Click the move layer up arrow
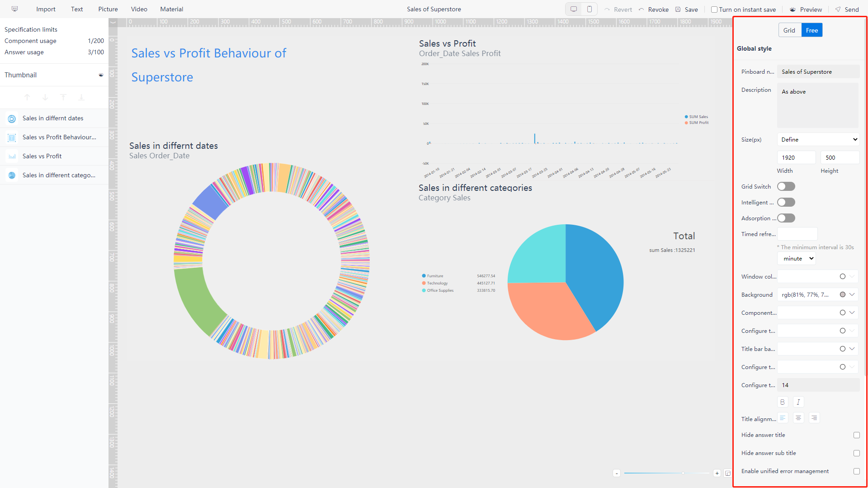The width and height of the screenshot is (868, 488). pos(27,97)
